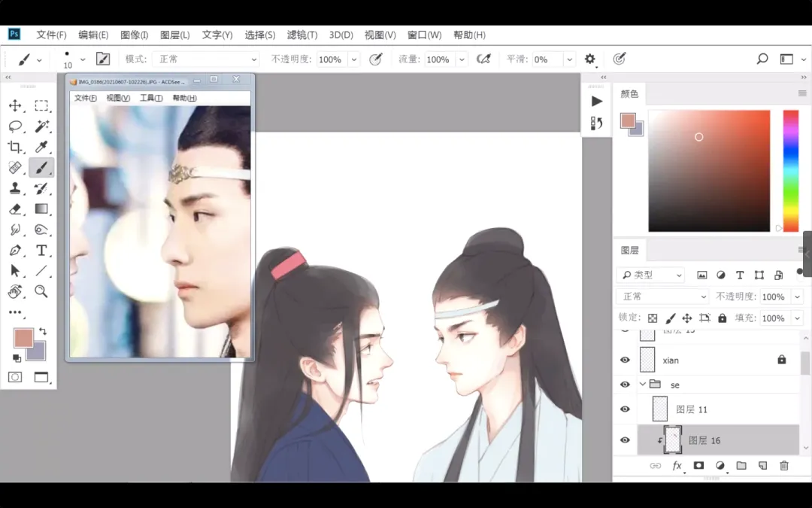Open the 不透明度 opacity dropdown in options bar
Image resolution: width=812 pixels, height=508 pixels.
click(x=353, y=59)
